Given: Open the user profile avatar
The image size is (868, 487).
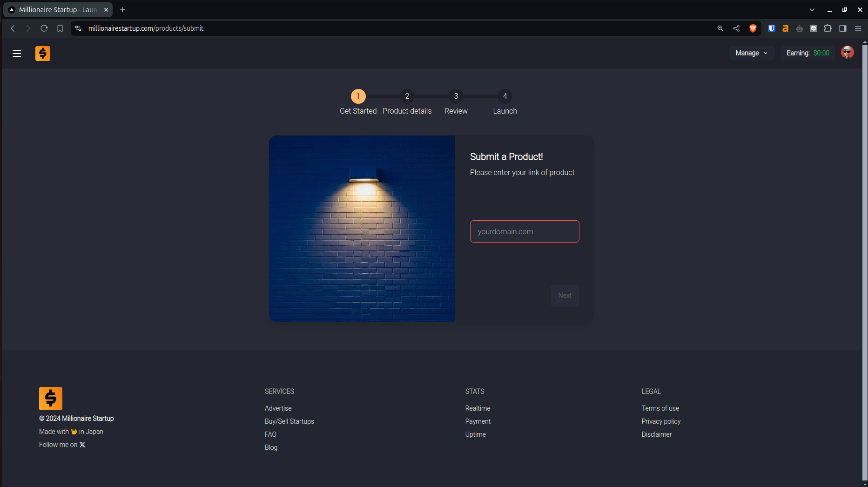Looking at the screenshot, I should tap(847, 53).
